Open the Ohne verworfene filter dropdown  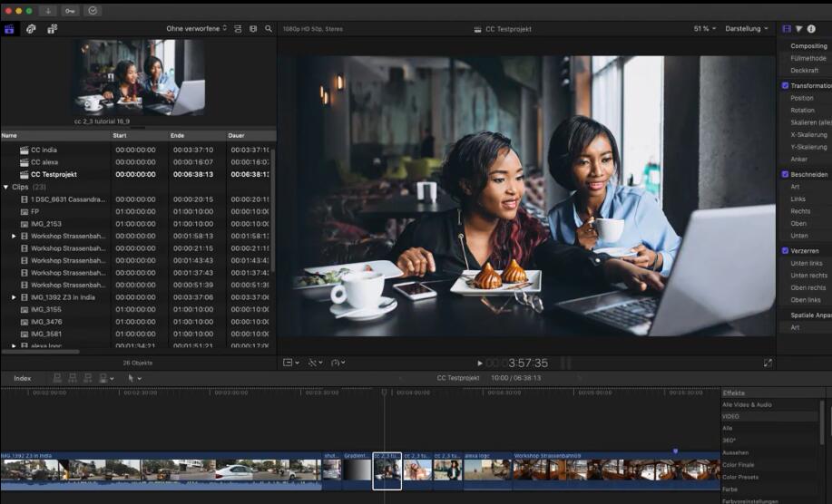pyautogui.click(x=196, y=29)
